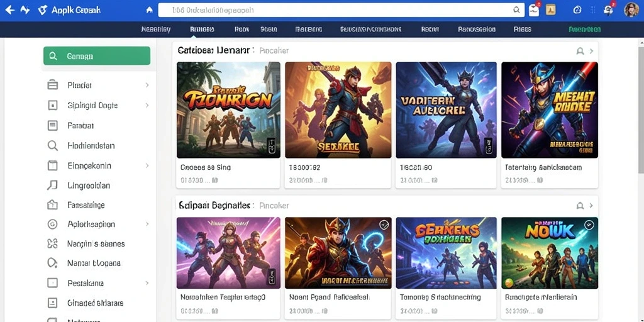Open the Flonirign game thumbnail
Screen dimensions: 644x322
(228, 110)
